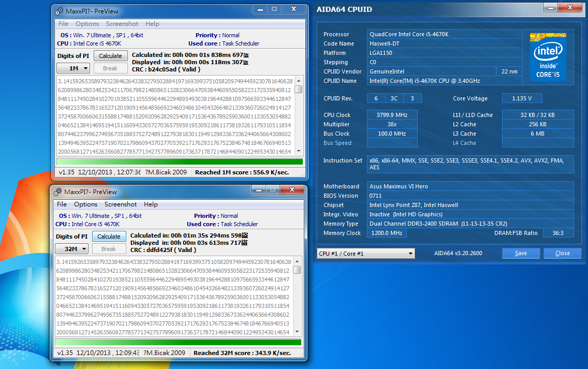Minimize the AIDA64 CPUID window

[x=551, y=7]
